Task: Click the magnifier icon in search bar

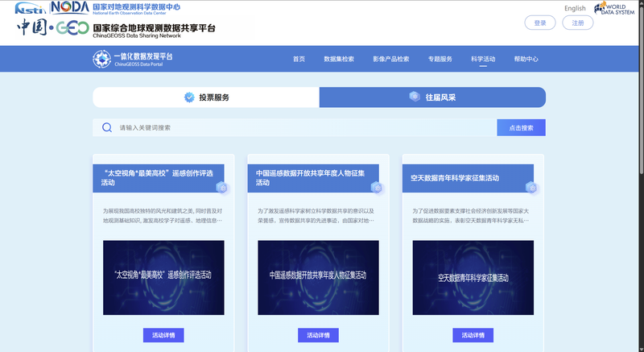Action: tap(107, 128)
